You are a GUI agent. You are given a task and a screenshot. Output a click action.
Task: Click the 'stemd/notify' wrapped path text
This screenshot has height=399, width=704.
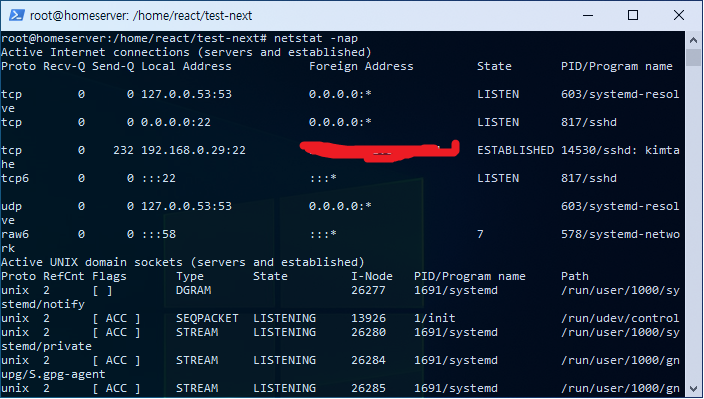click(43, 304)
